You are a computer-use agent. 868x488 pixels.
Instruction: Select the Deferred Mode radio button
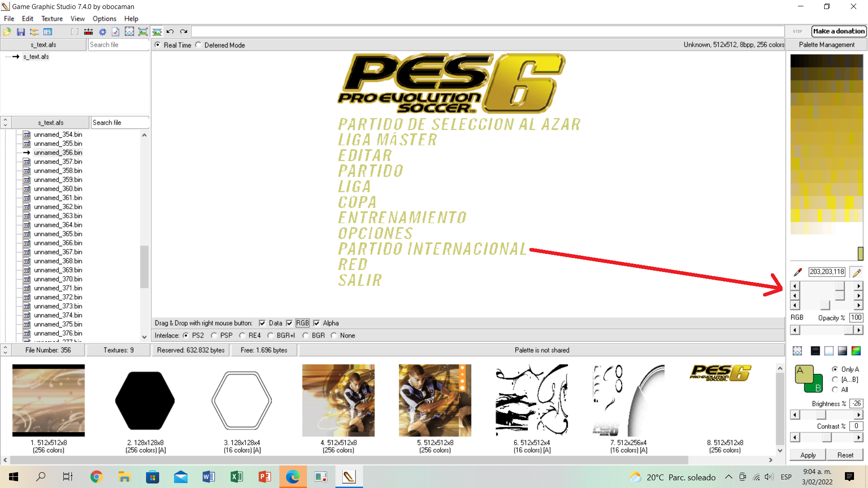pos(198,45)
